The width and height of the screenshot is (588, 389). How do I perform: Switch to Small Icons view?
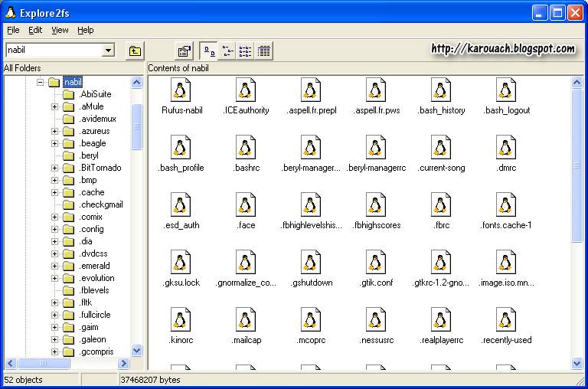click(x=227, y=51)
